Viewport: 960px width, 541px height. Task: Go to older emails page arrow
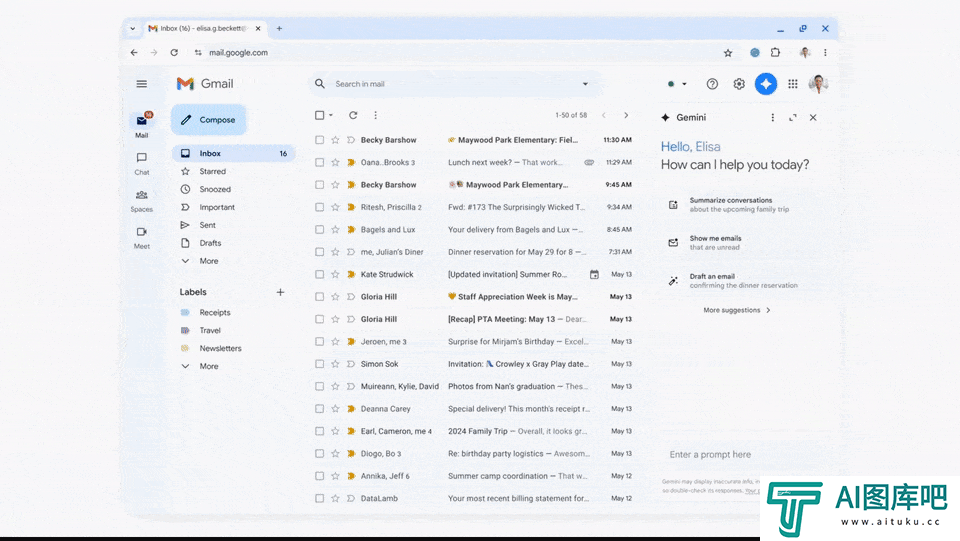click(x=626, y=115)
